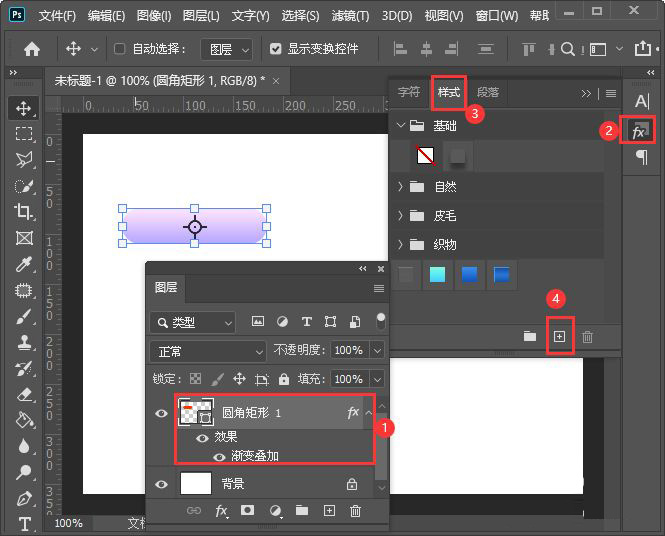The height and width of the screenshot is (536, 665).
Task: Toggle lock all padlock icon
Action: tap(284, 379)
